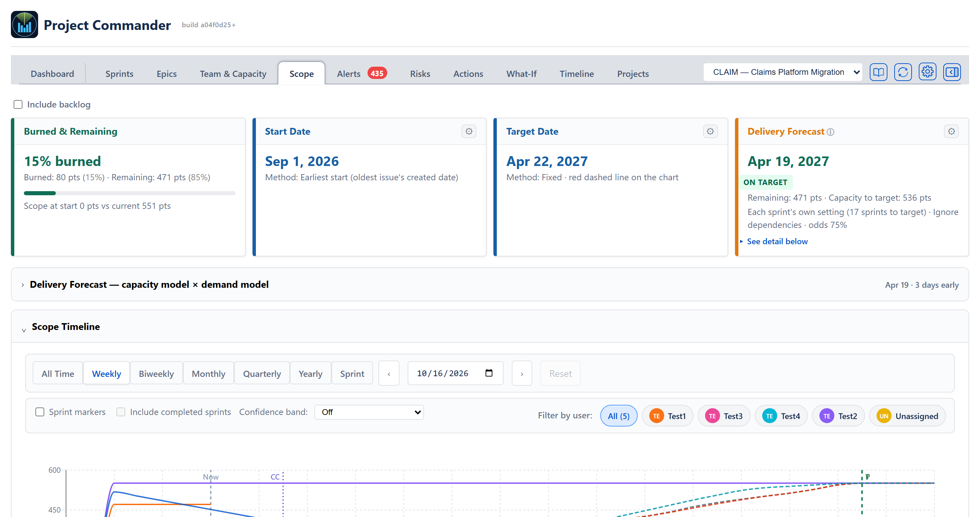This screenshot has height=517, width=980.
Task: Click the refresh data icon
Action: click(x=903, y=72)
